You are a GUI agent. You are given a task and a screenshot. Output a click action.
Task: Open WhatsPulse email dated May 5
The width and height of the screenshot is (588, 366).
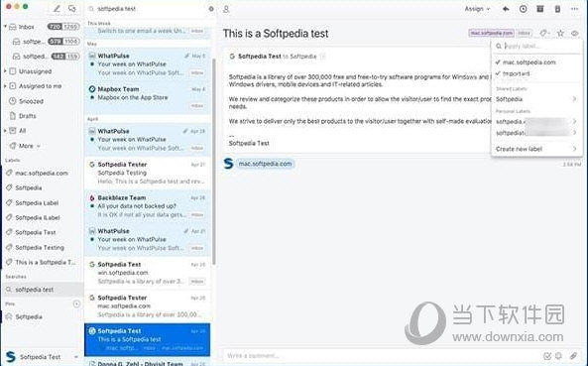coord(148,64)
